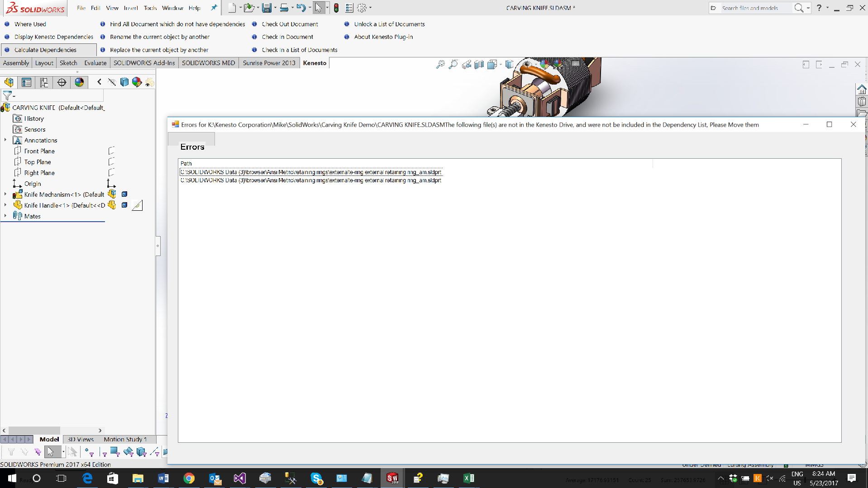Pin the menu bar with pushpin icon
This screenshot has width=868, height=488.
214,7
